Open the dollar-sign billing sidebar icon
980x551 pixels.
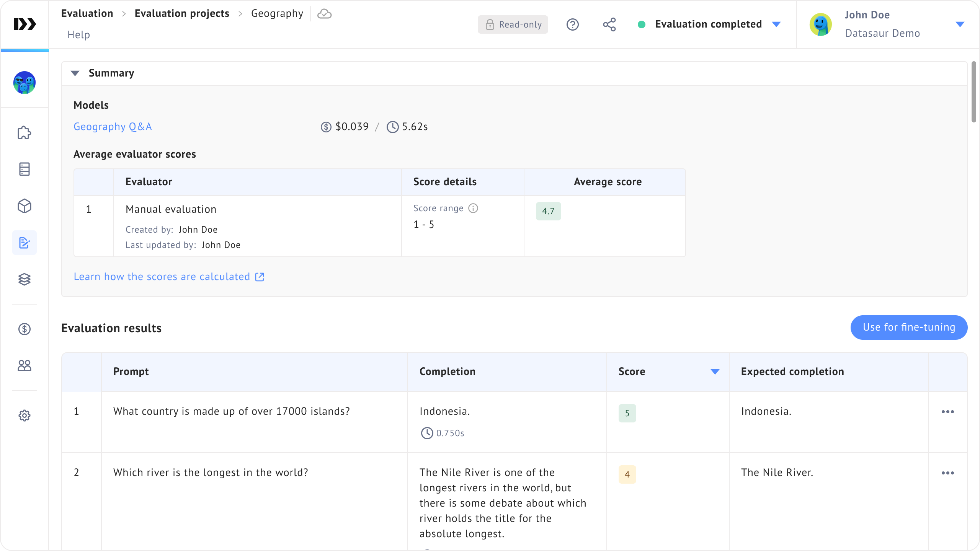coord(24,329)
